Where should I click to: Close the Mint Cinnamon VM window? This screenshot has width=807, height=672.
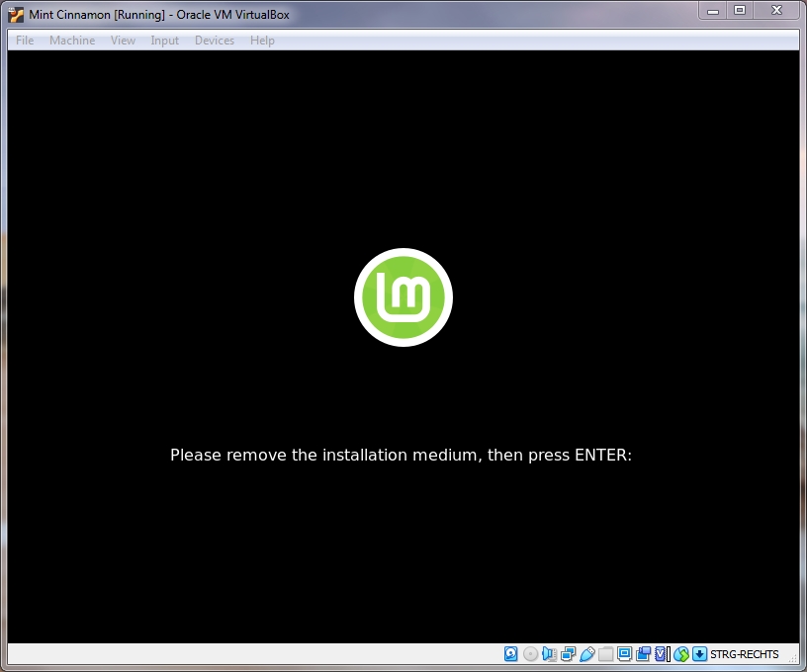coord(776,11)
